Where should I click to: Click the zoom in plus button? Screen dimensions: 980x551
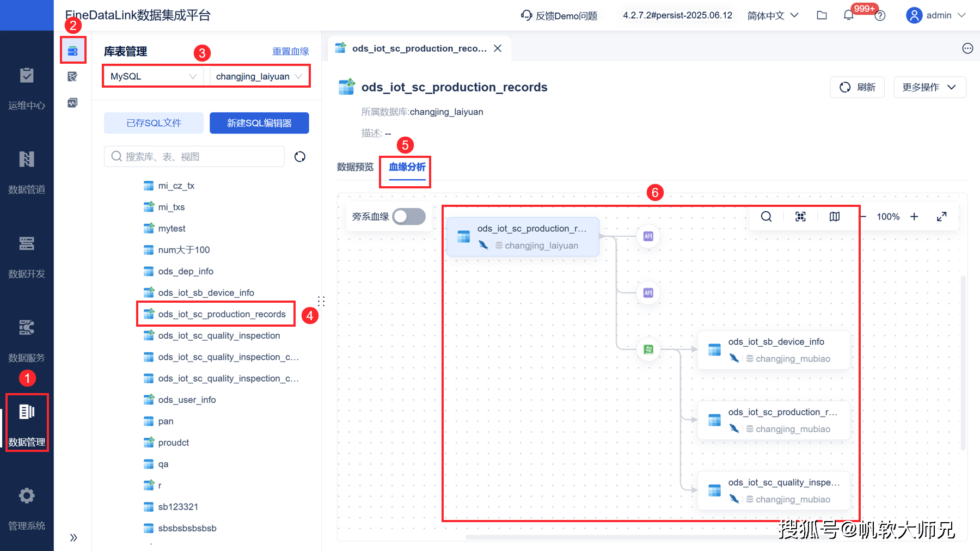[x=914, y=217]
